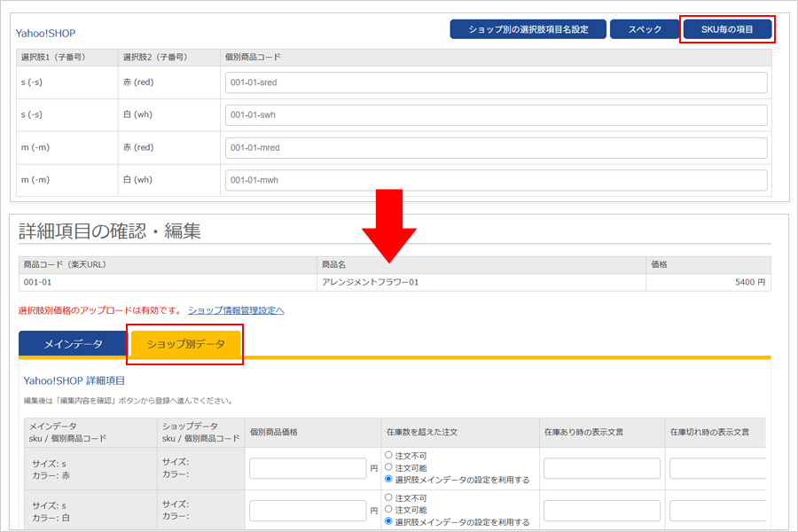Click product name アレンジメントフラワー01

coord(481,283)
